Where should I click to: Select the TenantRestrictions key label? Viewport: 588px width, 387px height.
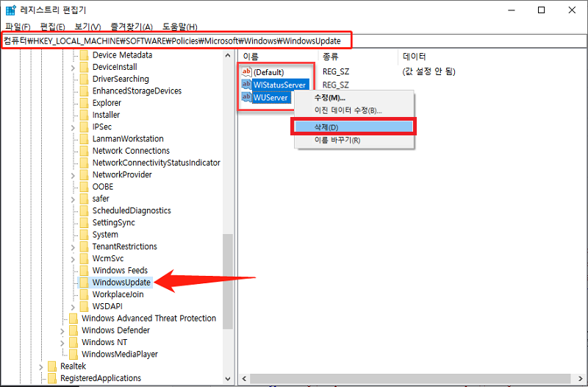124,246
